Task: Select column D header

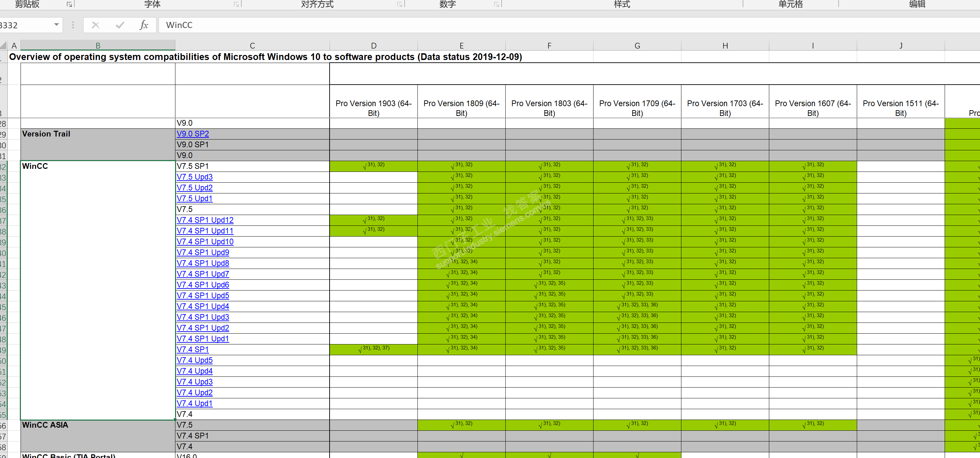Action: pyautogui.click(x=374, y=46)
